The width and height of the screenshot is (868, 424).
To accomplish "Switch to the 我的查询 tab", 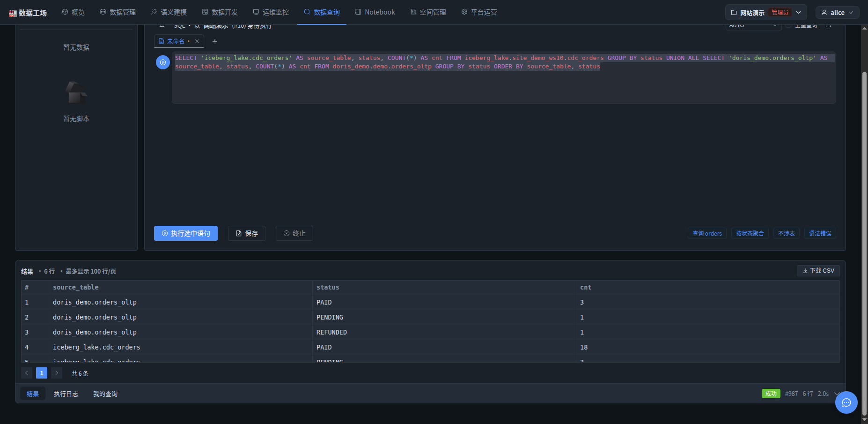I will click(105, 394).
